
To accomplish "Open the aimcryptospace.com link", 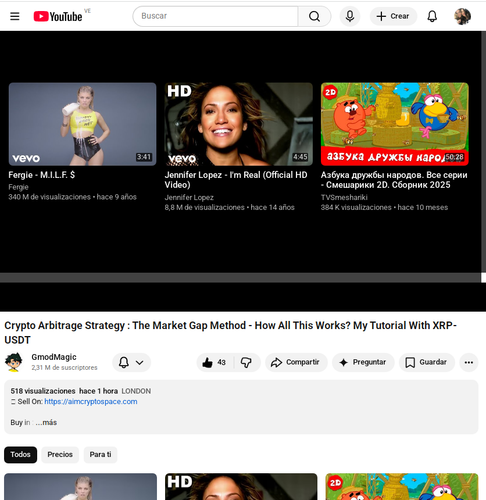I will 91,401.
